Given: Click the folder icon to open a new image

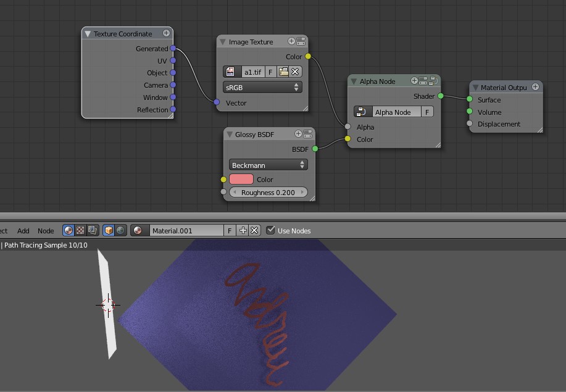Looking at the screenshot, I should [283, 71].
